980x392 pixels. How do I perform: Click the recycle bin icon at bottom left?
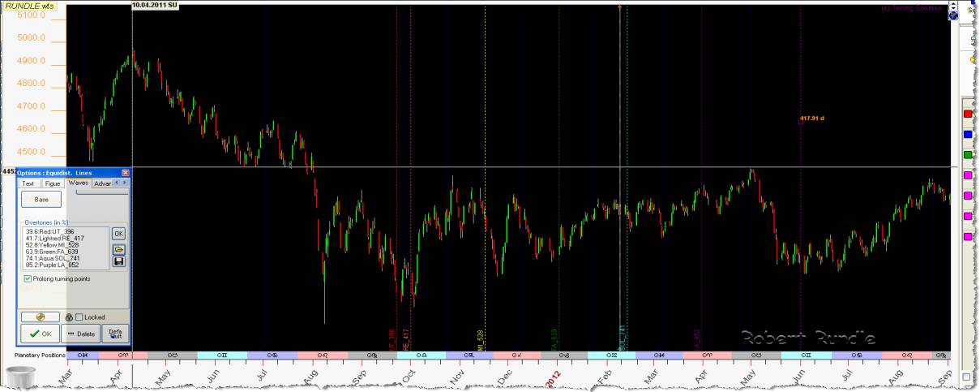[22, 378]
